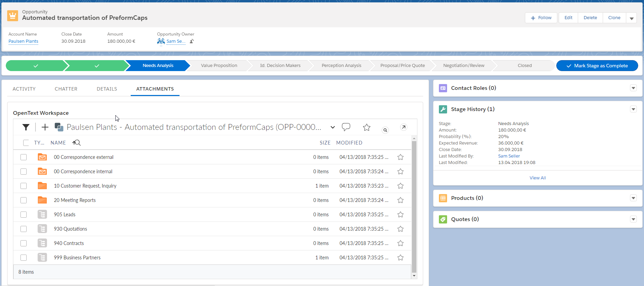Click the plus add item icon
644x286 pixels.
coord(45,127)
